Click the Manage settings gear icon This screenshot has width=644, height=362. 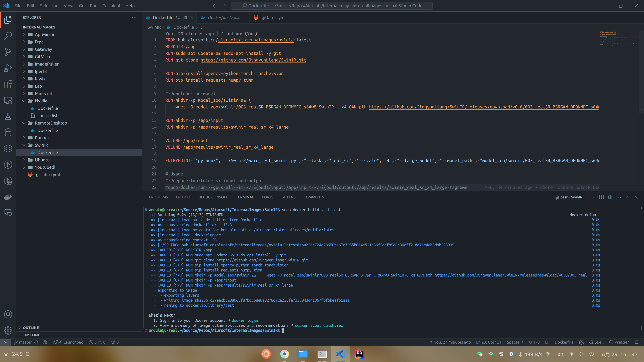[8, 330]
